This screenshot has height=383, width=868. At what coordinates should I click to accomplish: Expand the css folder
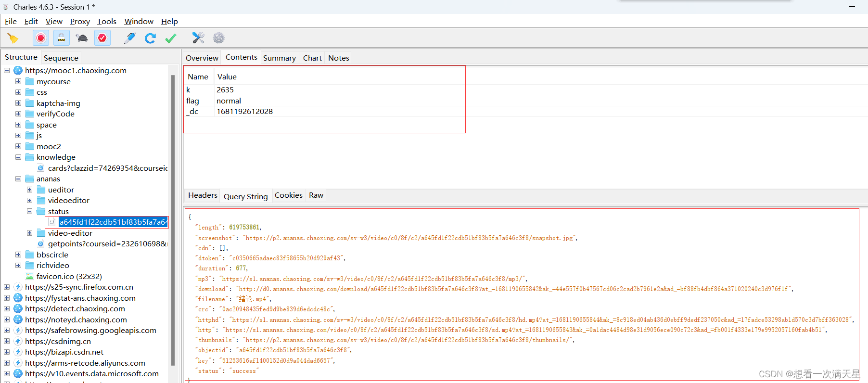(x=18, y=92)
